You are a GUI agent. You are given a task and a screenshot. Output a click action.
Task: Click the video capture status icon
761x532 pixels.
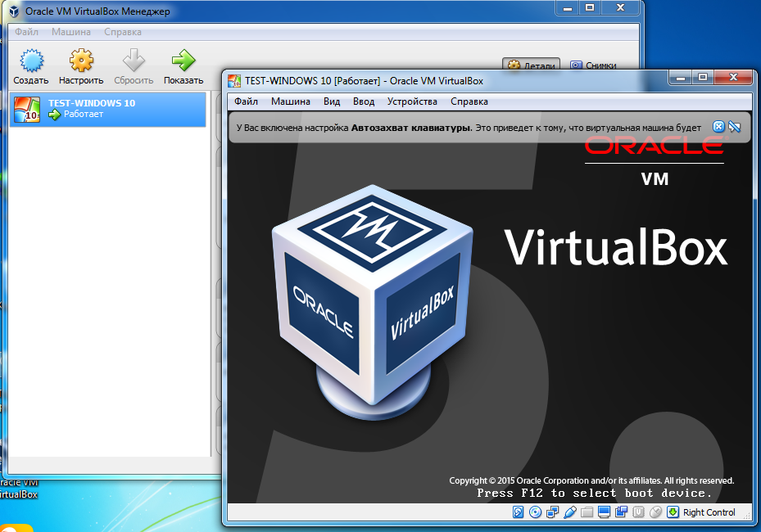621,512
